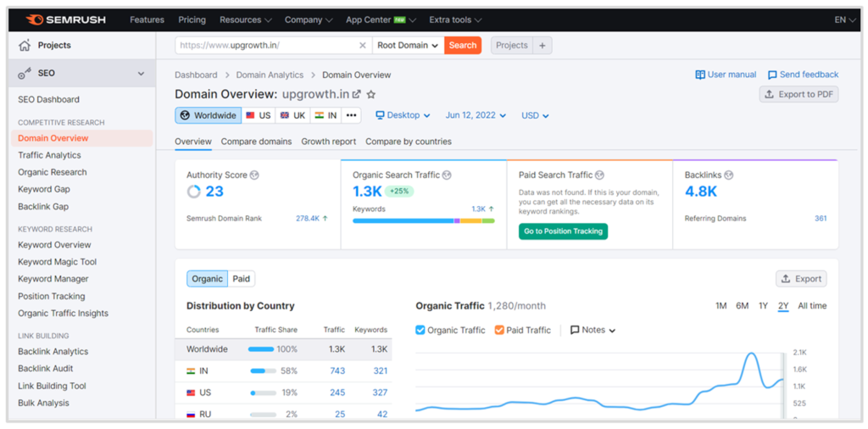The width and height of the screenshot is (868, 429).
Task: Open Dashboard breadcrumb link
Action: tap(196, 75)
